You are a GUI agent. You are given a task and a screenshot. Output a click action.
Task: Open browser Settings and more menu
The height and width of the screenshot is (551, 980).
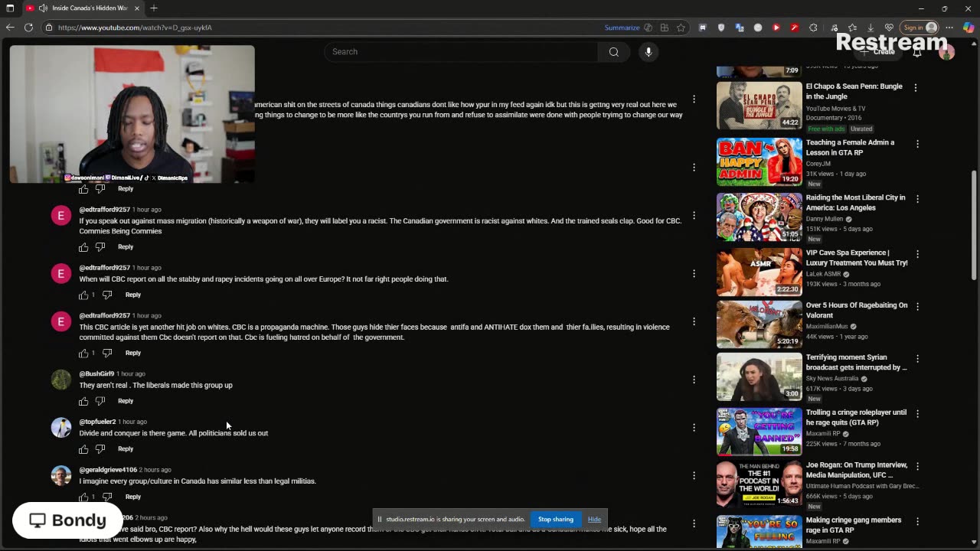(x=949, y=28)
